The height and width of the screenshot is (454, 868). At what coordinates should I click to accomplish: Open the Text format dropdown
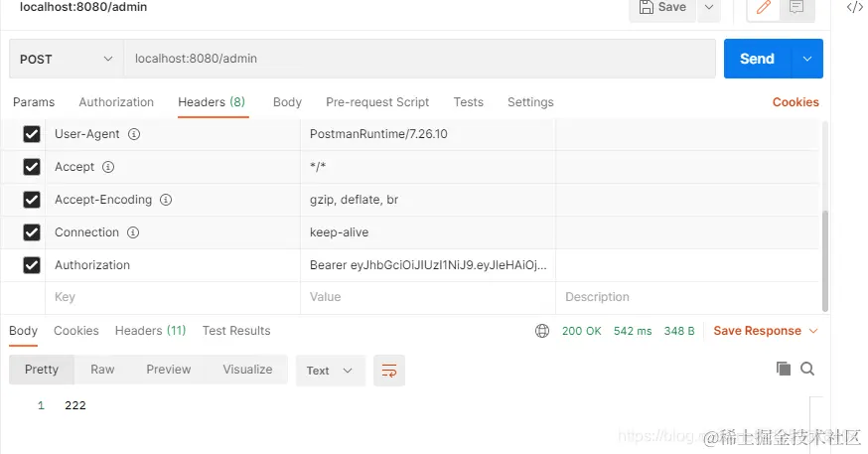pyautogui.click(x=330, y=371)
